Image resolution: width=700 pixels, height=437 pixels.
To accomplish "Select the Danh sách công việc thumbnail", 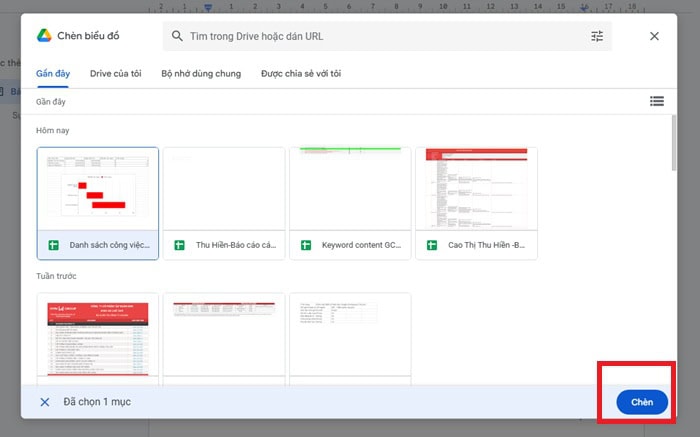I will pos(97,188).
